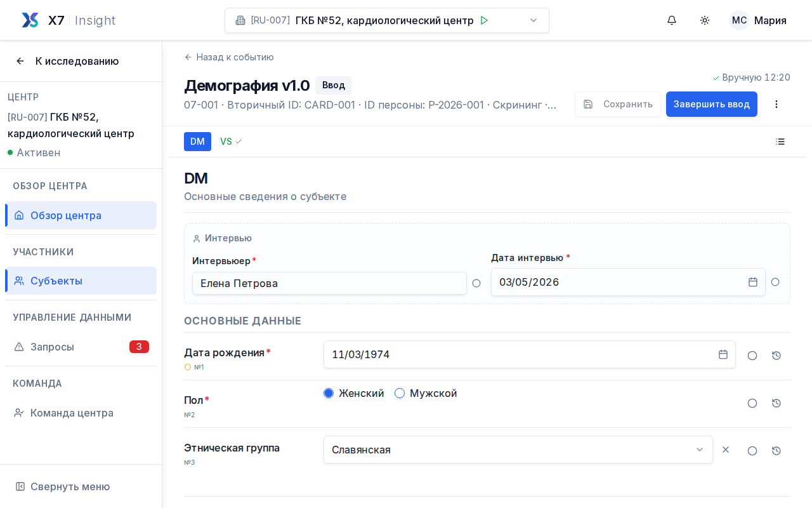Open history icon in Дата рождения row
Image resolution: width=812 pixels, height=508 pixels.
[776, 356]
